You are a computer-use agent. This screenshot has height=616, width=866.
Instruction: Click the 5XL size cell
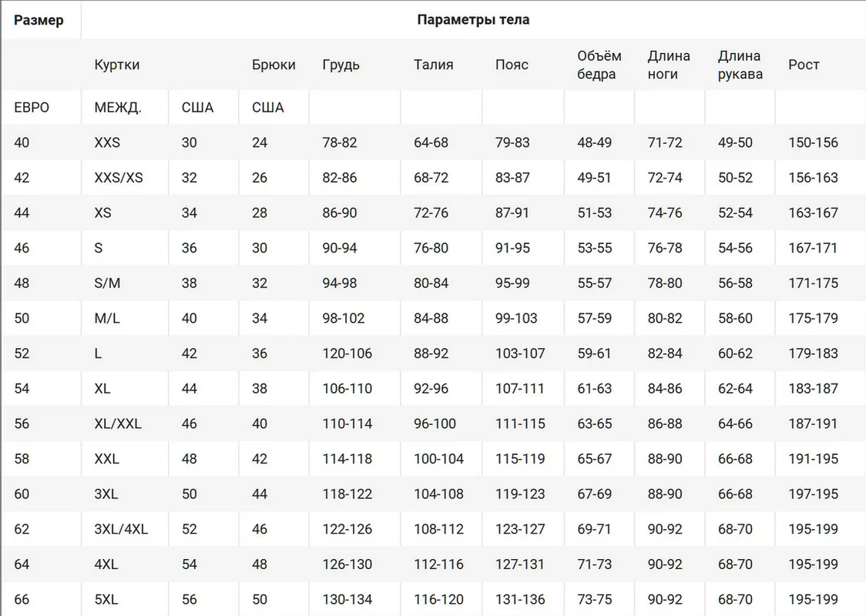click(106, 599)
